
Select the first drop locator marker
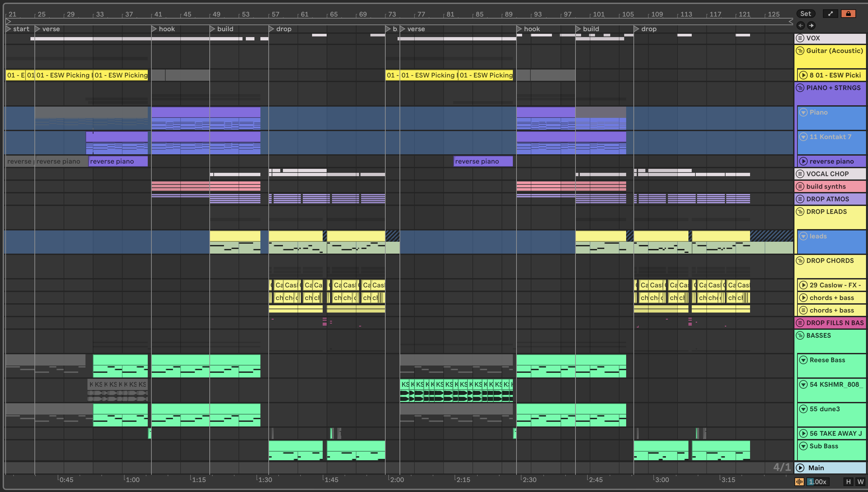(272, 29)
